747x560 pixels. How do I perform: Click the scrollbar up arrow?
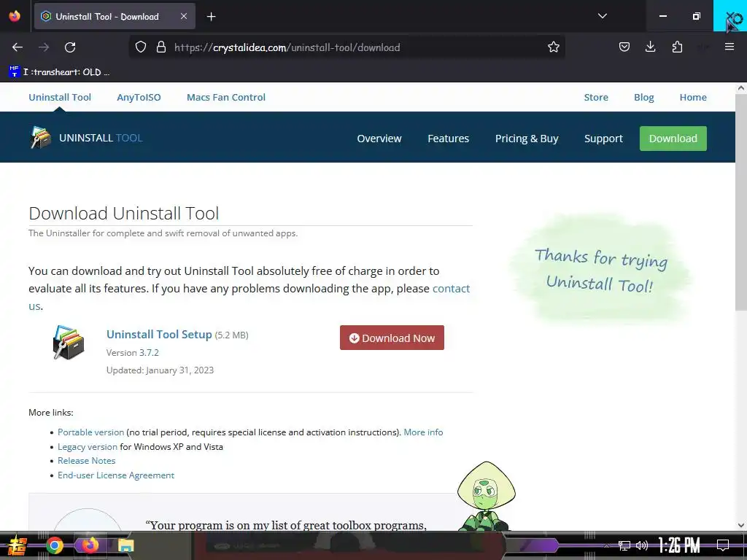[x=741, y=88]
